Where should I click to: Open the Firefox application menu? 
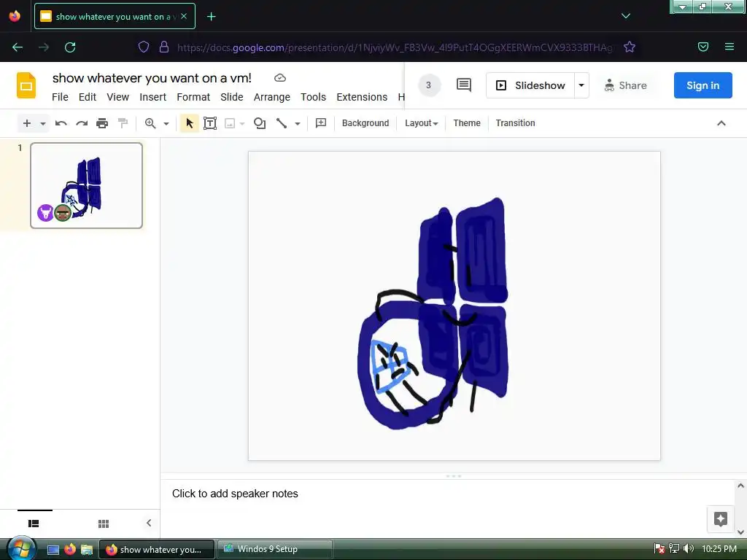click(729, 47)
